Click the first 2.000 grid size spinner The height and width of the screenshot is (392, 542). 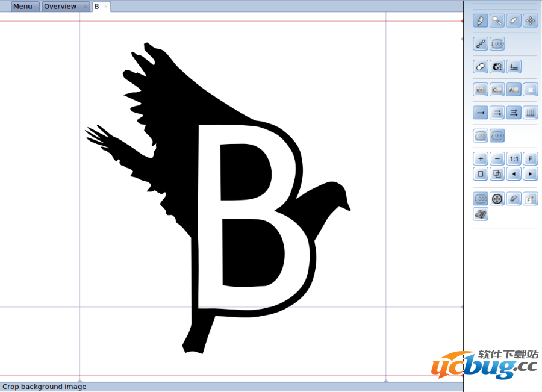coord(481,136)
